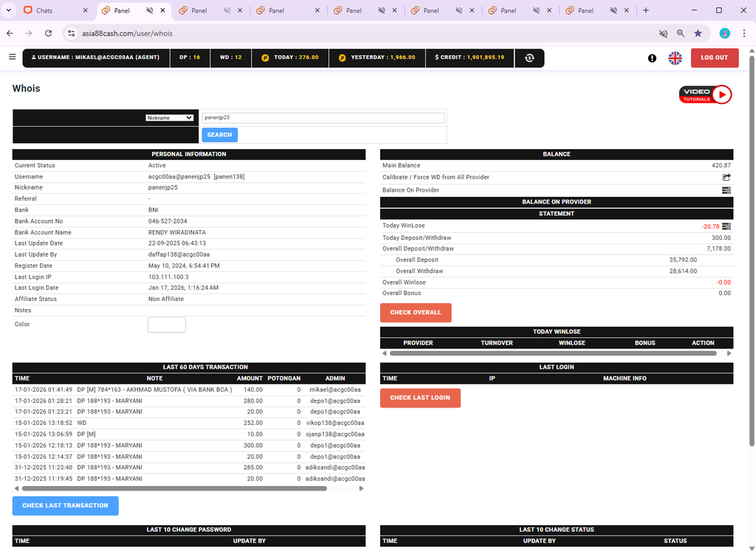
Task: Open the Nickname search type dropdown
Action: pyautogui.click(x=169, y=117)
